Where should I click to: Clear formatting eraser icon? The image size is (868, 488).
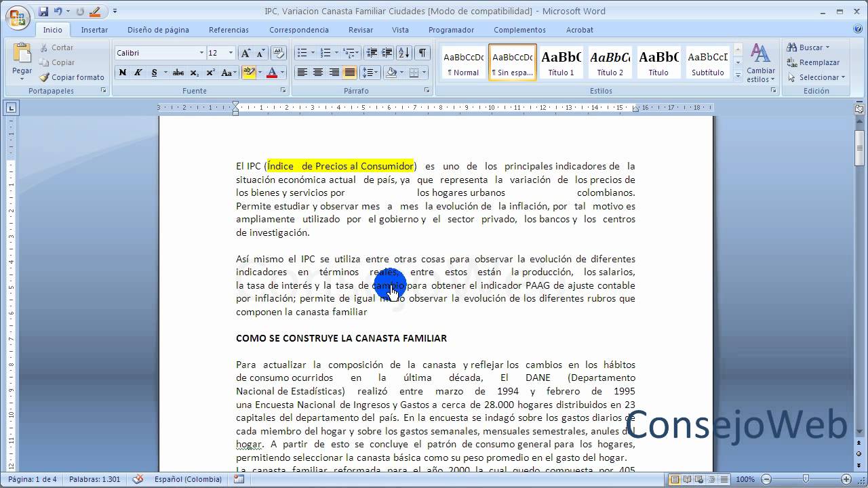pyautogui.click(x=279, y=53)
